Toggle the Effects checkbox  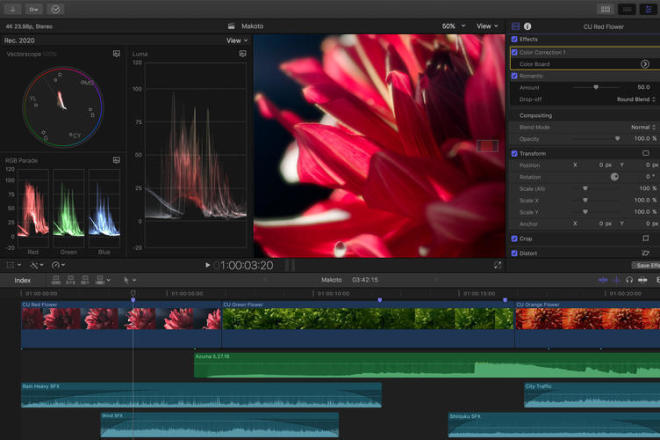[514, 39]
